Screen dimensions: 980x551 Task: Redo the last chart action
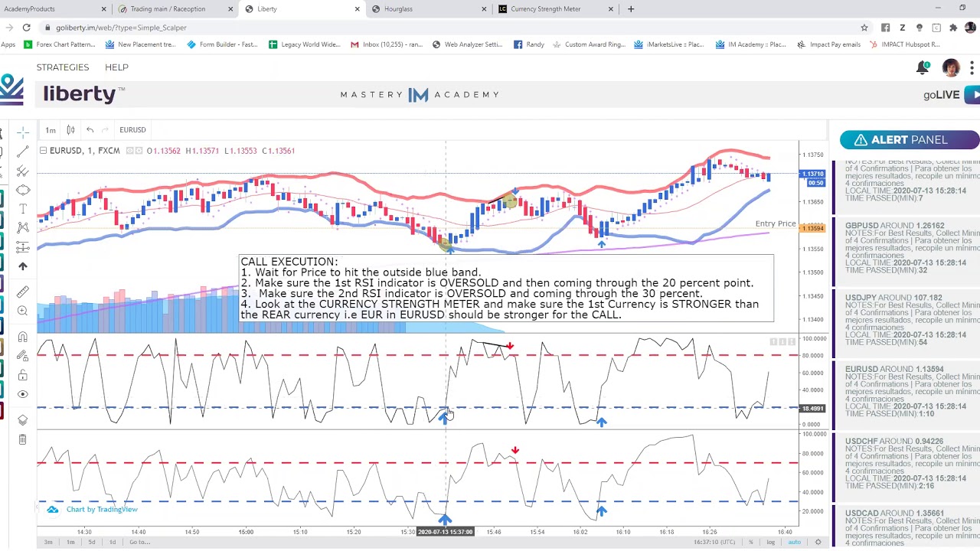[x=106, y=130]
